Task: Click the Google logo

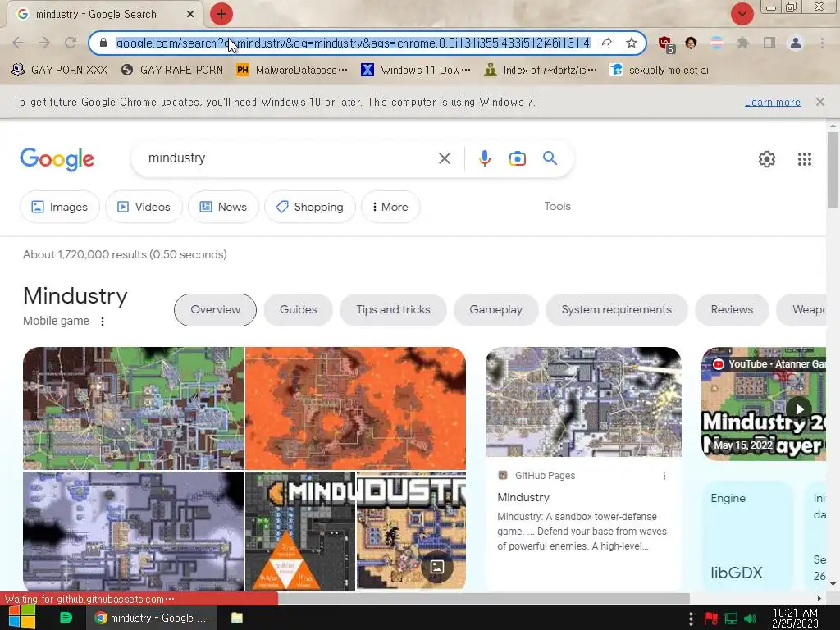Action: click(x=57, y=159)
